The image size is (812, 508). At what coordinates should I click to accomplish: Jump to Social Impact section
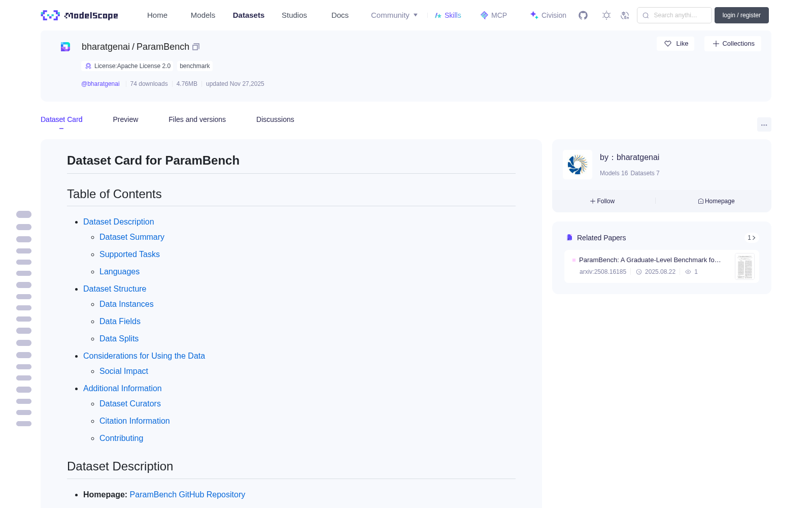(124, 371)
